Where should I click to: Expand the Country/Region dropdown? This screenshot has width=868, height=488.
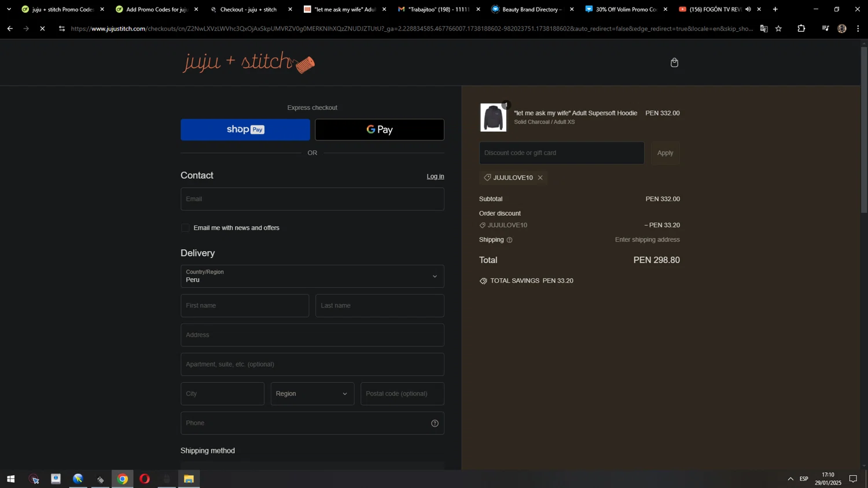tap(312, 276)
